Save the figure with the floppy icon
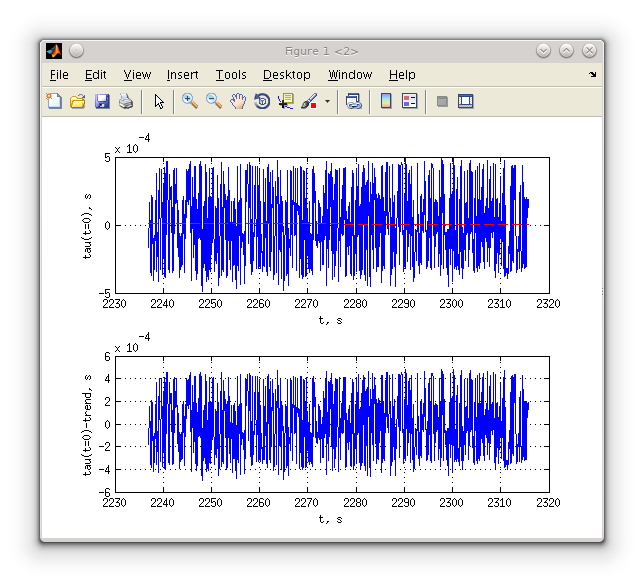Image resolution: width=644 pixels, height=582 pixels. click(102, 101)
